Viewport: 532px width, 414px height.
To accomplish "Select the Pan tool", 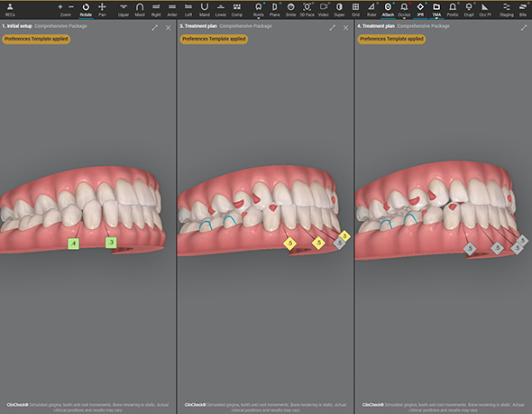I will click(102, 10).
